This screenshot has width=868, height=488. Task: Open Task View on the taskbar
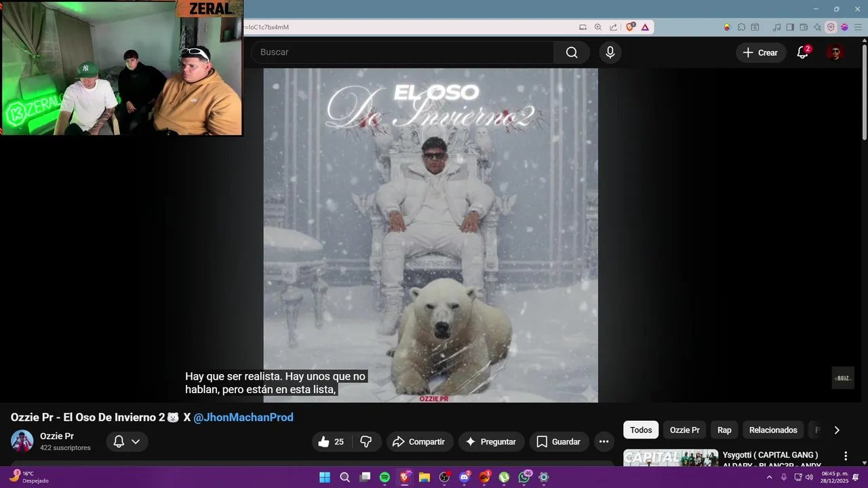365,477
